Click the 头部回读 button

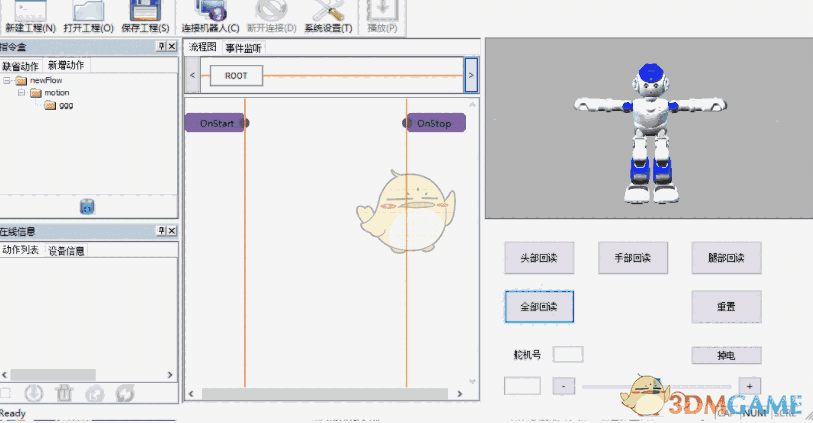click(x=539, y=258)
